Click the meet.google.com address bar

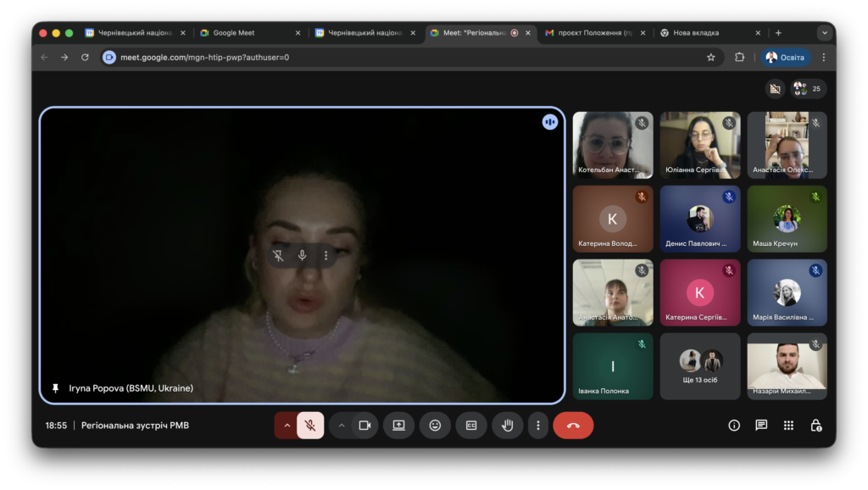[x=407, y=58]
